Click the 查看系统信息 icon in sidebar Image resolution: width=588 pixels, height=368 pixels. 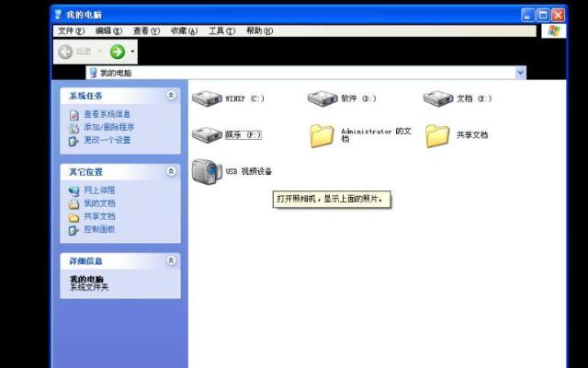73,115
